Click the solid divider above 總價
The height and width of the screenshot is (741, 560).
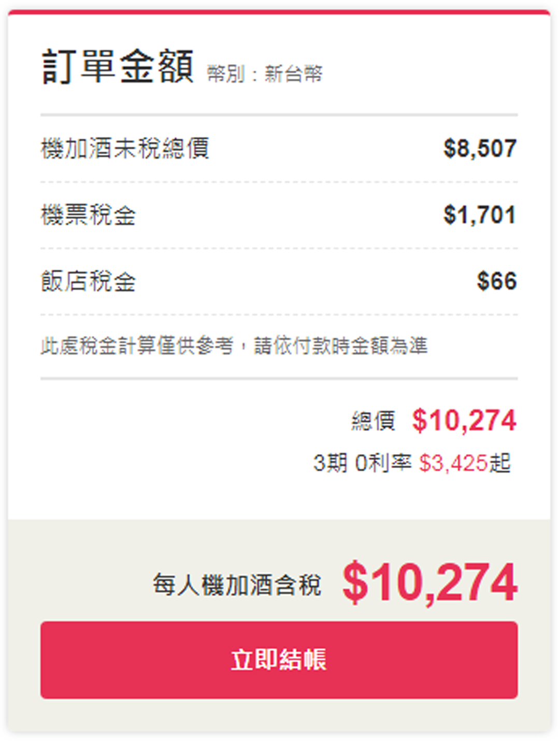pyautogui.click(x=279, y=379)
